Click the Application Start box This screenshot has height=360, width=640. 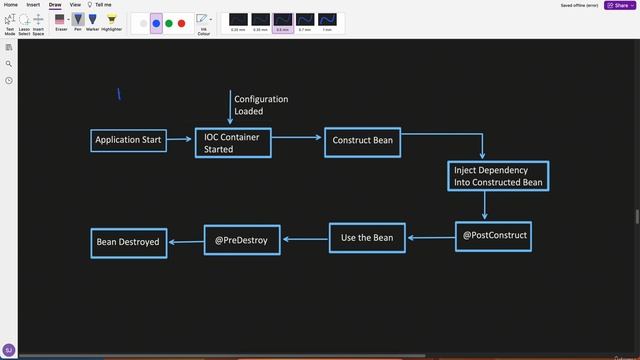(129, 140)
